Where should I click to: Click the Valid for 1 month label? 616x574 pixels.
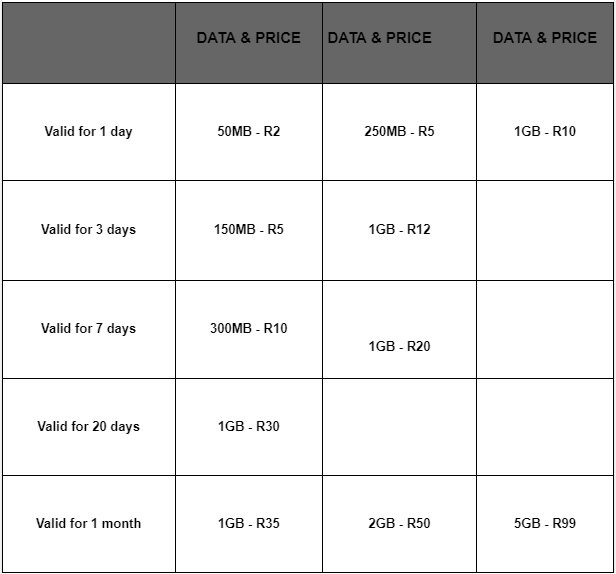click(x=88, y=523)
